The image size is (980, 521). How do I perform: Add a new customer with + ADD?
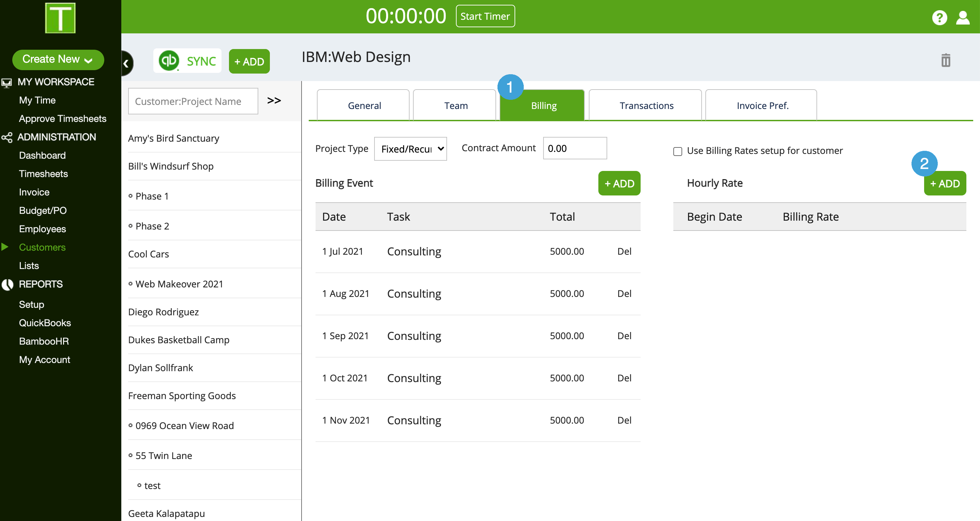coord(249,61)
